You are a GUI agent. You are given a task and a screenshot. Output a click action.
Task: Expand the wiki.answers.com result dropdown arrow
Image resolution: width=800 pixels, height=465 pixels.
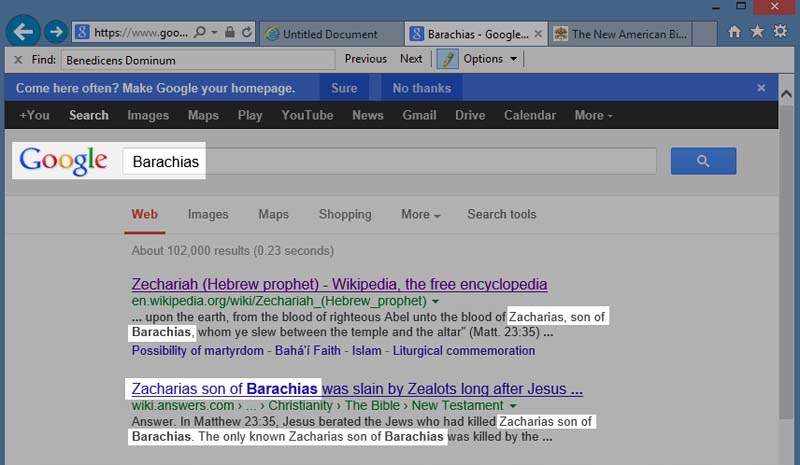pos(513,406)
